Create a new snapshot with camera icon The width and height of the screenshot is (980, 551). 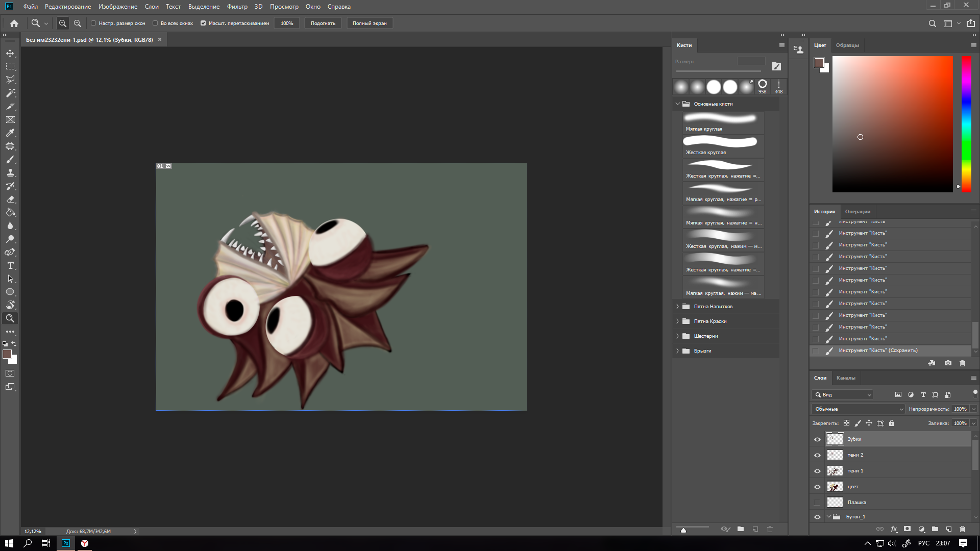(x=948, y=363)
